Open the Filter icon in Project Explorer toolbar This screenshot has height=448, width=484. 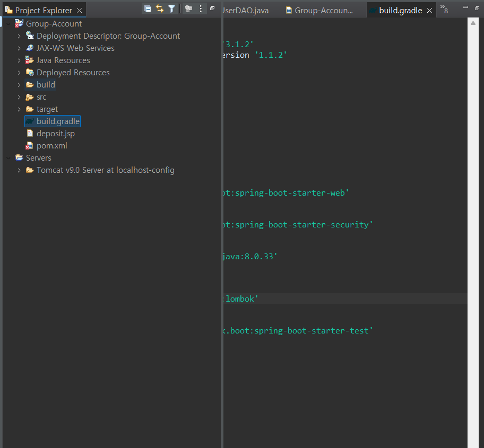click(x=171, y=9)
